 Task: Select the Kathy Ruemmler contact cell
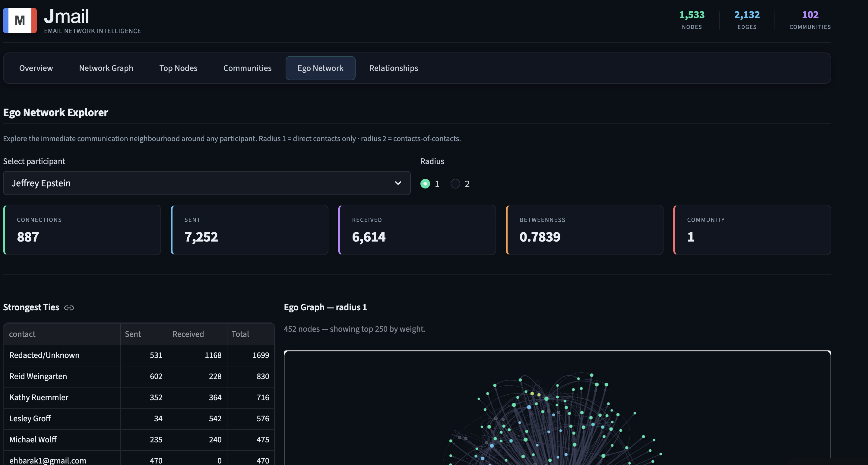[x=62, y=398]
